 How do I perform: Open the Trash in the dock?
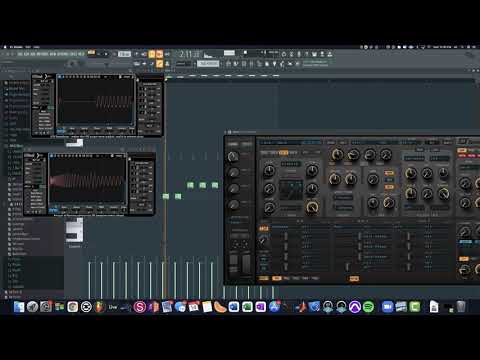tap(461, 307)
